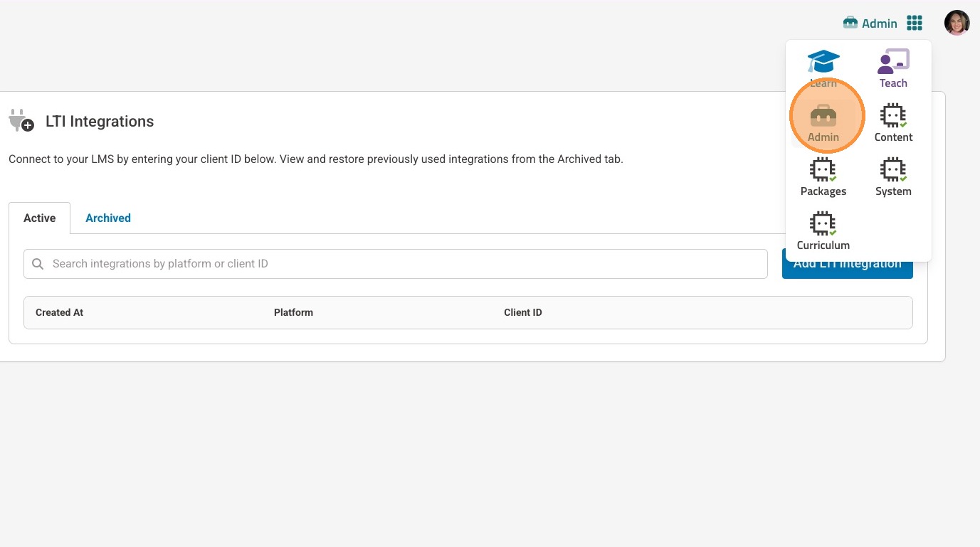Go to the Curriculum app
The height and width of the screenshot is (547, 980).
click(823, 230)
